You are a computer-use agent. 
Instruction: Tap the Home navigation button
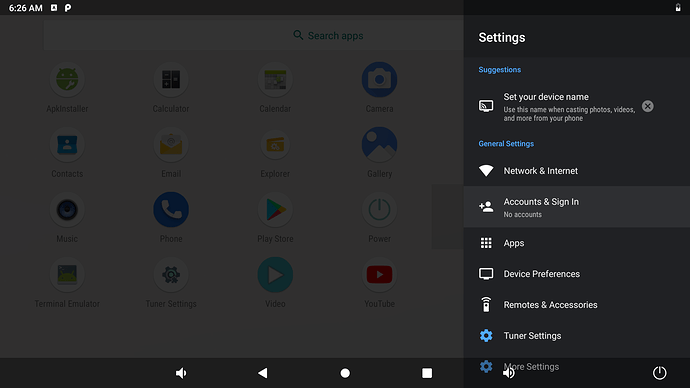[x=345, y=373]
